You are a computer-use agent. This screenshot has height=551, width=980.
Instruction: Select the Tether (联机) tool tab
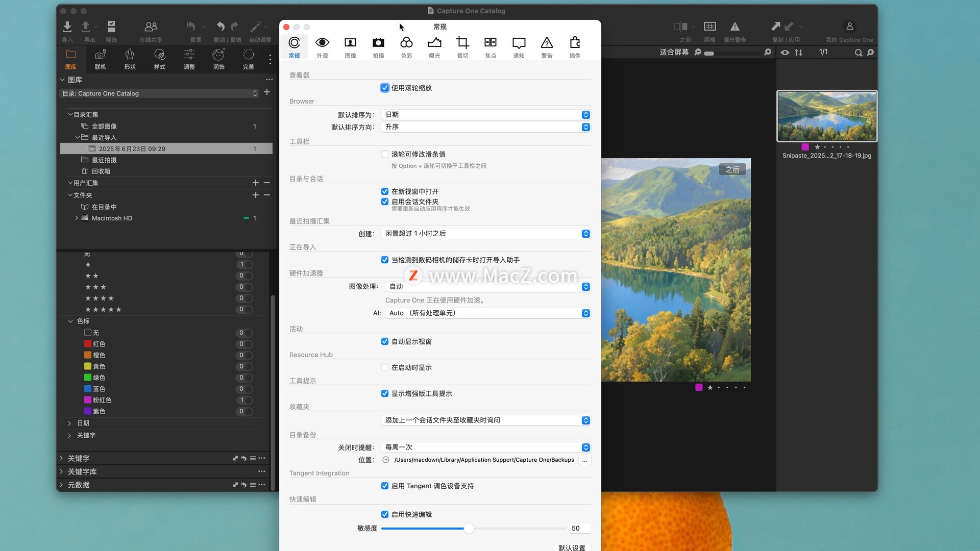(101, 59)
